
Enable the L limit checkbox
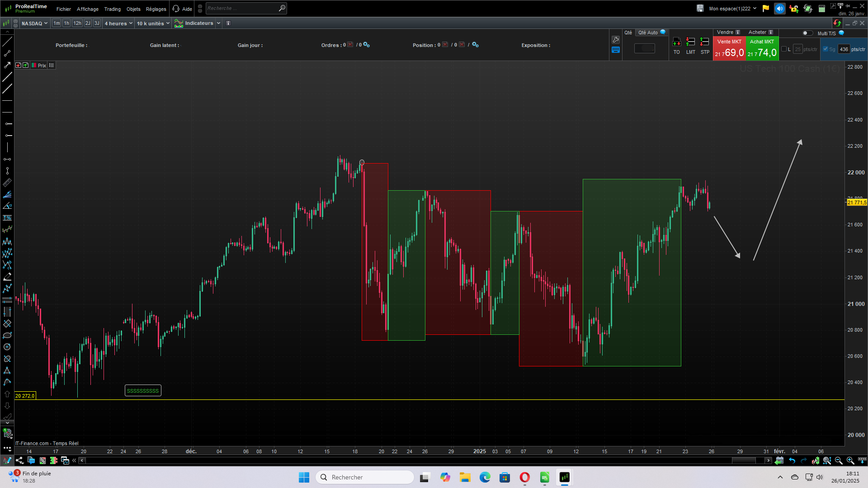pos(784,49)
